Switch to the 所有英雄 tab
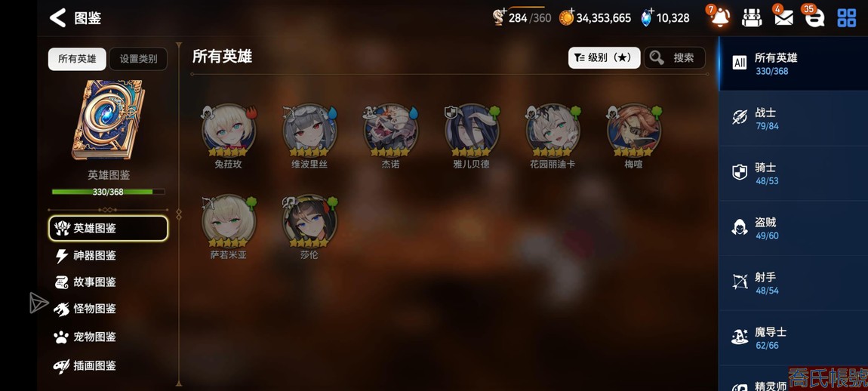Screen dimensions: 868x391 pyautogui.click(x=77, y=59)
